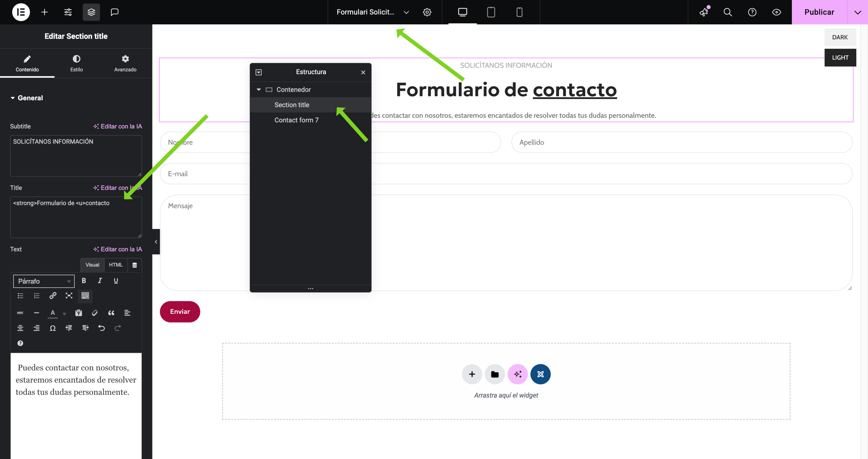Insert a numbered list
This screenshot has width=868, height=459.
pos(37,296)
